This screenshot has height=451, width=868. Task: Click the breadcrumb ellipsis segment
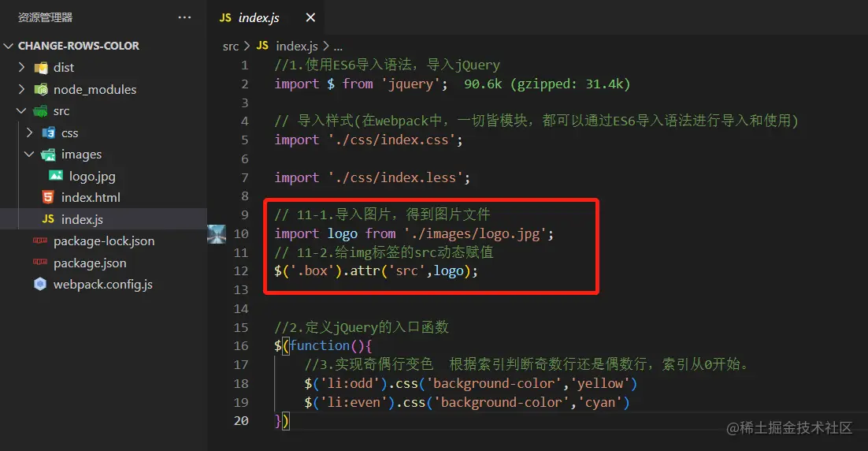coord(338,47)
